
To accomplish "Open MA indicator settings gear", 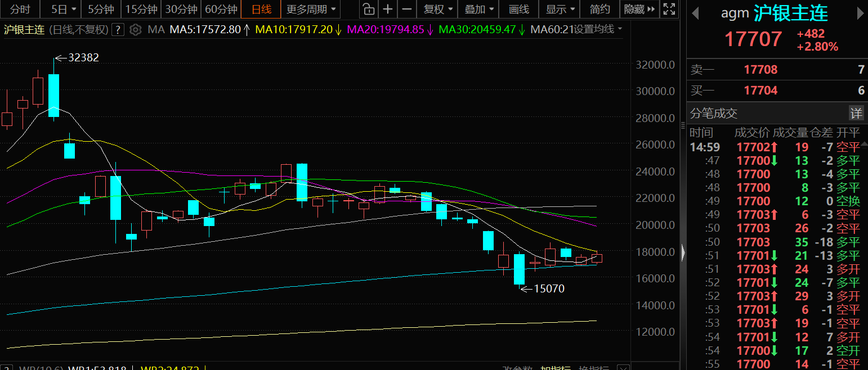I will coord(135,30).
